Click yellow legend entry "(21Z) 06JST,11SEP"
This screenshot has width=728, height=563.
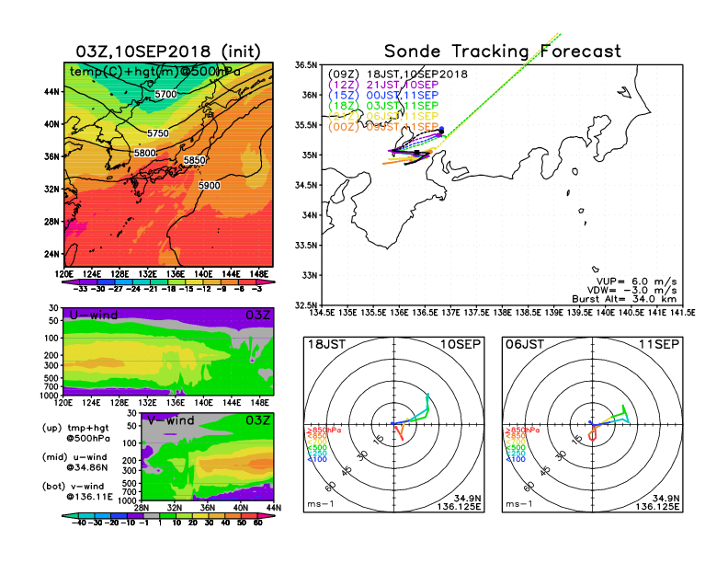383,117
